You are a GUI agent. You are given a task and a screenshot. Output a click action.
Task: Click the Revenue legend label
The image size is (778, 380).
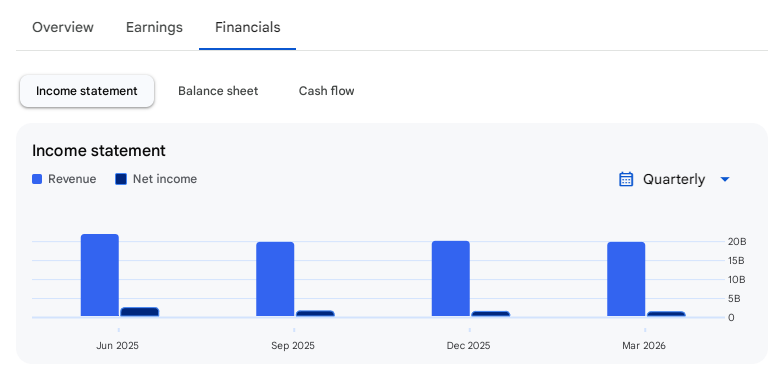[x=72, y=179]
